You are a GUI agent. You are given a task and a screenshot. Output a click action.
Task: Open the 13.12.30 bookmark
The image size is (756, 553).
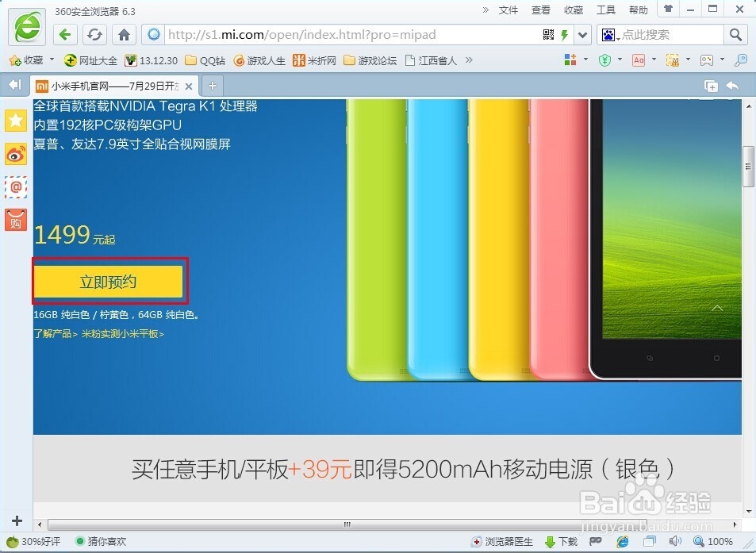(151, 60)
